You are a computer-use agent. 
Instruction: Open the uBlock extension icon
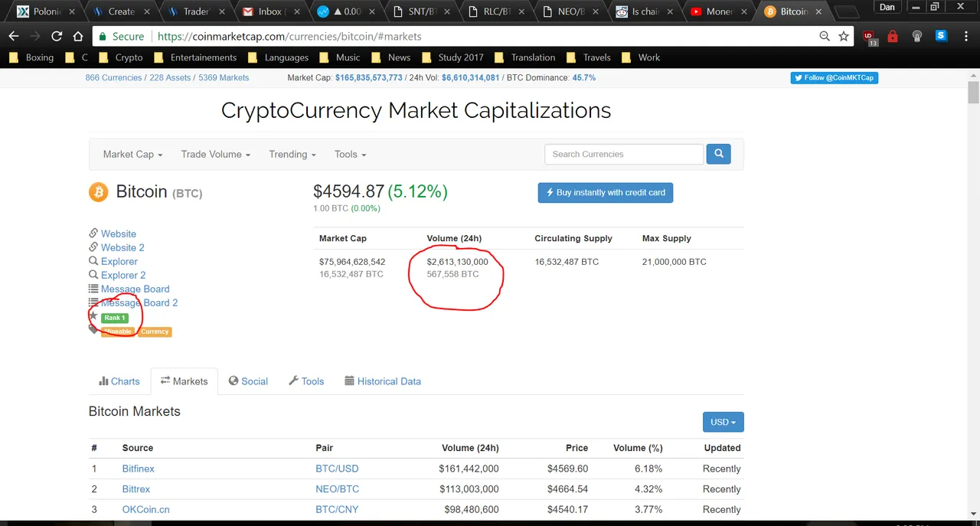coord(869,37)
